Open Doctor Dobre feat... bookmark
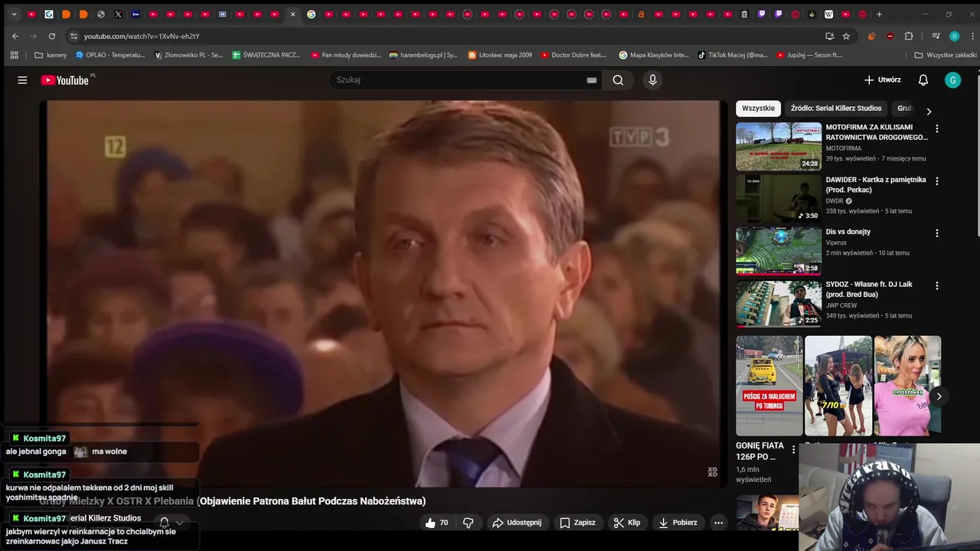 click(573, 55)
